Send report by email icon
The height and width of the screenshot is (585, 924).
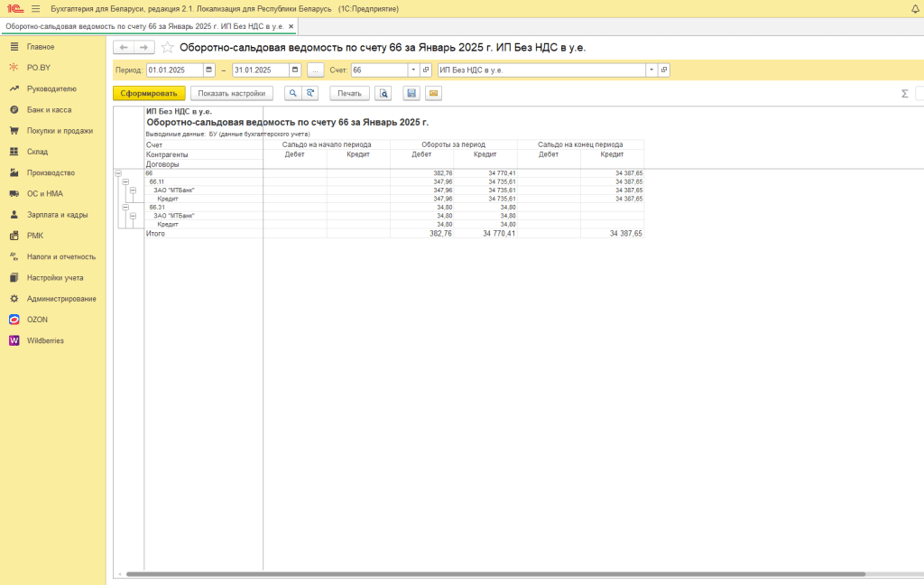point(434,93)
